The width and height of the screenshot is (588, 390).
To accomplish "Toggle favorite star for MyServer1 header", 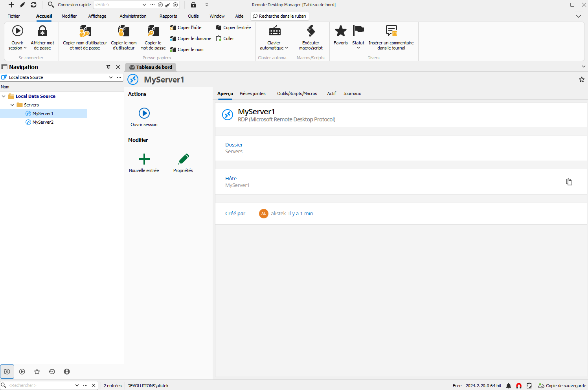I will click(581, 80).
